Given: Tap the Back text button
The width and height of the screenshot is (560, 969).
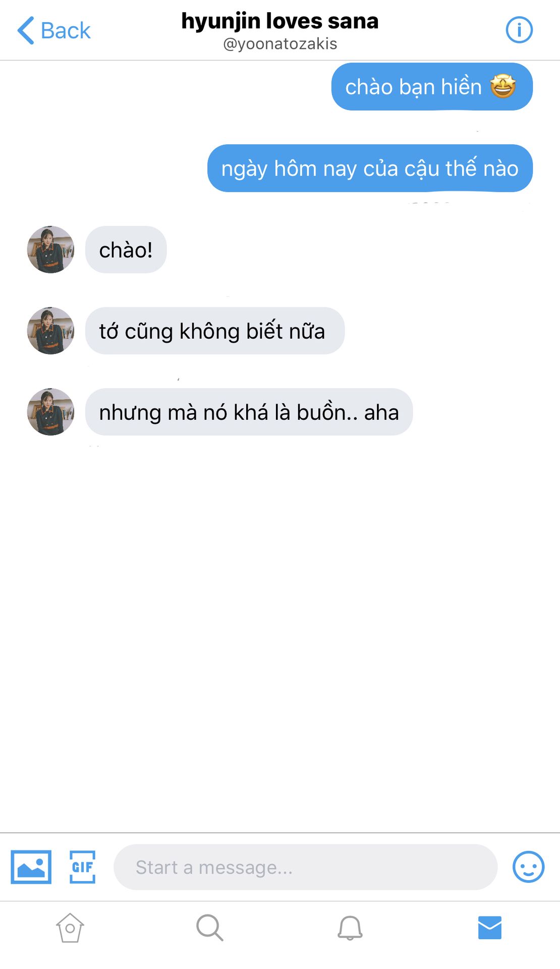Looking at the screenshot, I should [66, 31].
